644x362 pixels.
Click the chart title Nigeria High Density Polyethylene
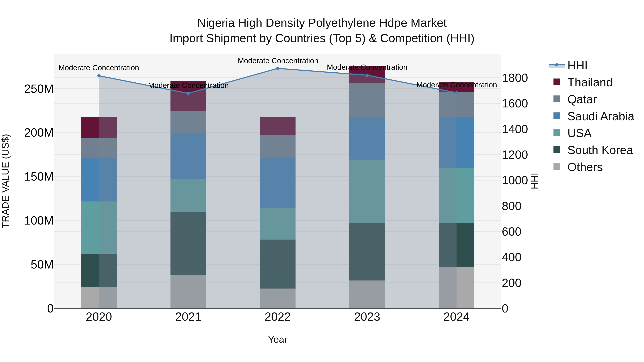322,23
